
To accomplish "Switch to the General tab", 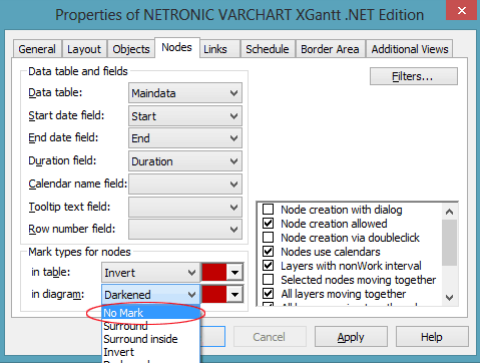I will [x=37, y=49].
